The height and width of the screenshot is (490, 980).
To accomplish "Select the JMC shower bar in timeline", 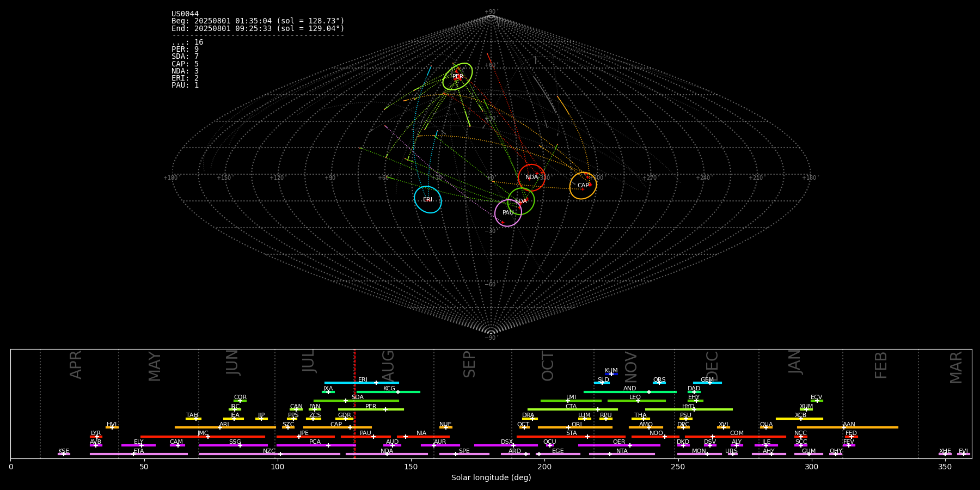I will point(203,436).
